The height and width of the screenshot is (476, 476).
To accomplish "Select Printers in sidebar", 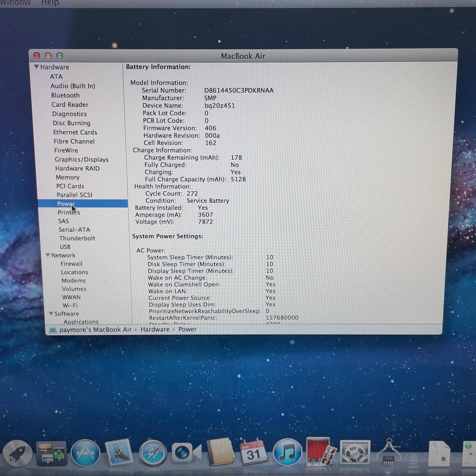I will 69,212.
